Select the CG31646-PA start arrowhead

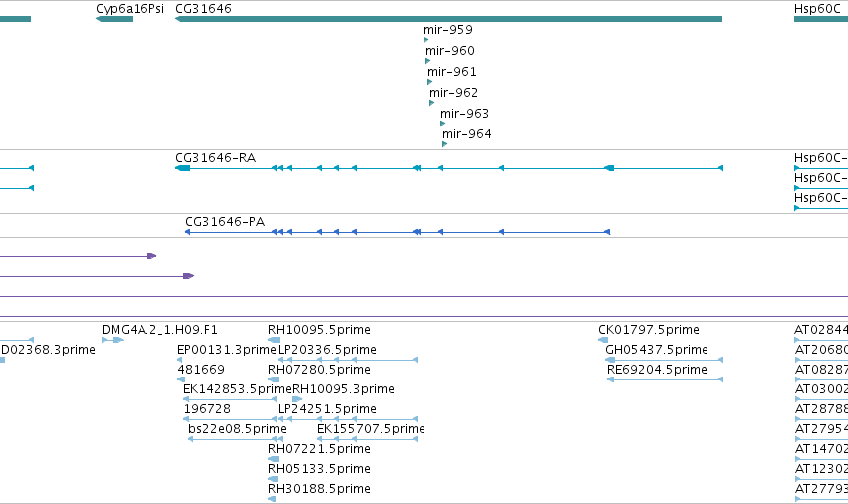187,232
